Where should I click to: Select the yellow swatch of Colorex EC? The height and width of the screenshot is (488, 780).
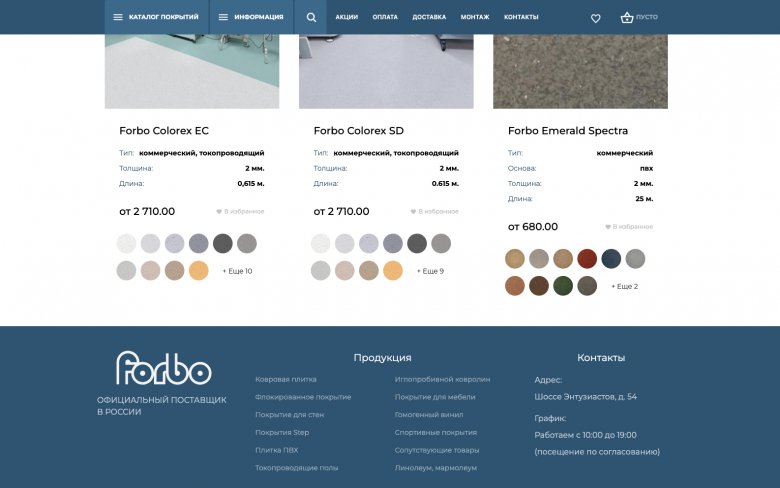198,271
